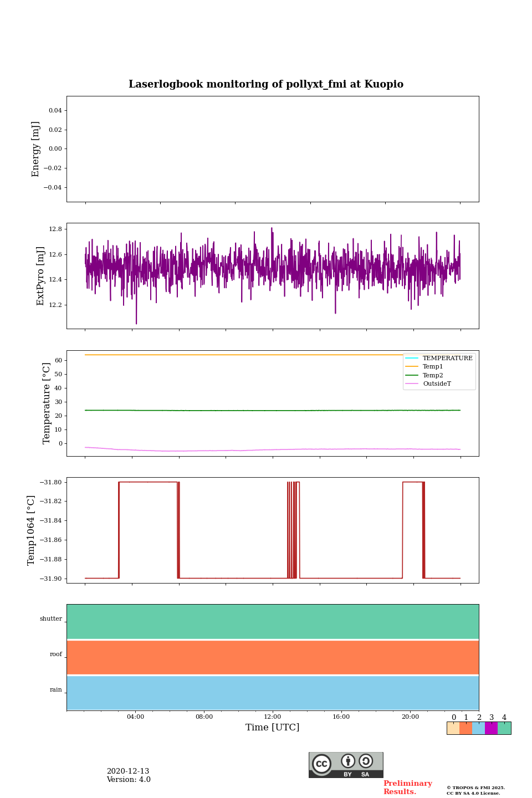The height and width of the screenshot is (798, 532).
Task: Click the violet OutsideT legend line marker
Action: coord(412,384)
